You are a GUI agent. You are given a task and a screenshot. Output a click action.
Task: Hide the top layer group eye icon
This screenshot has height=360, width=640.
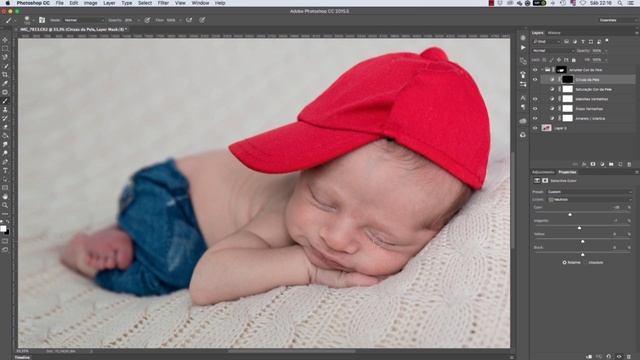pyautogui.click(x=535, y=70)
